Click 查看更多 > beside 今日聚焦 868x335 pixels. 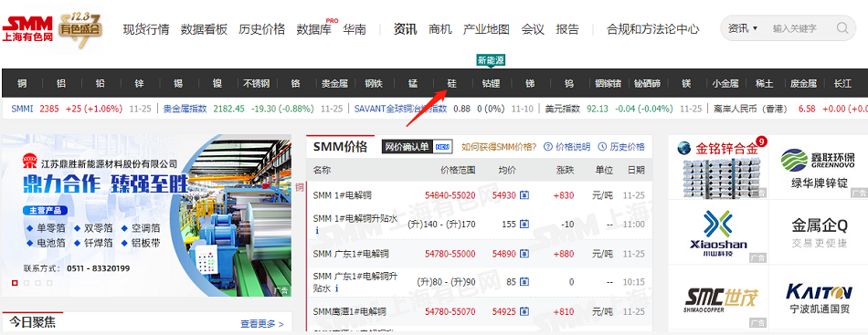pos(262,324)
